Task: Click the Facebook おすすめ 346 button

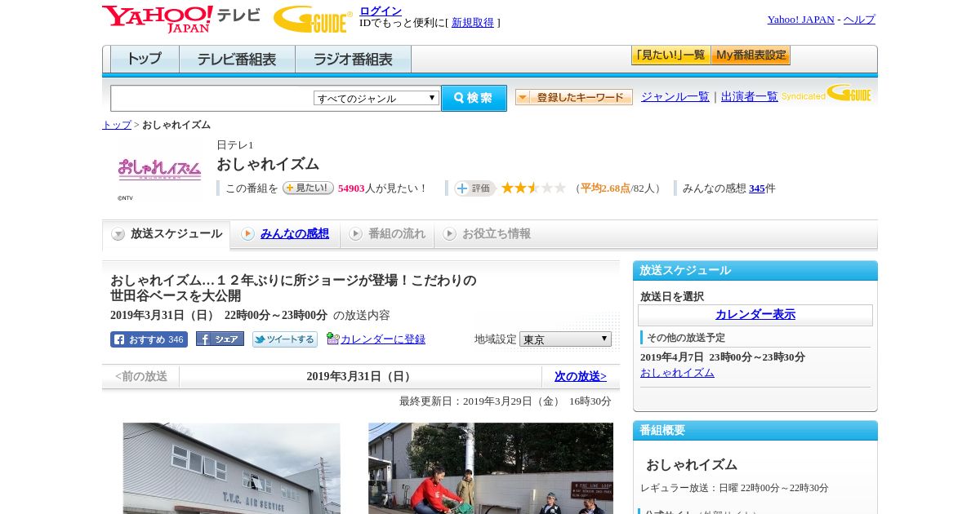Action: tap(149, 339)
